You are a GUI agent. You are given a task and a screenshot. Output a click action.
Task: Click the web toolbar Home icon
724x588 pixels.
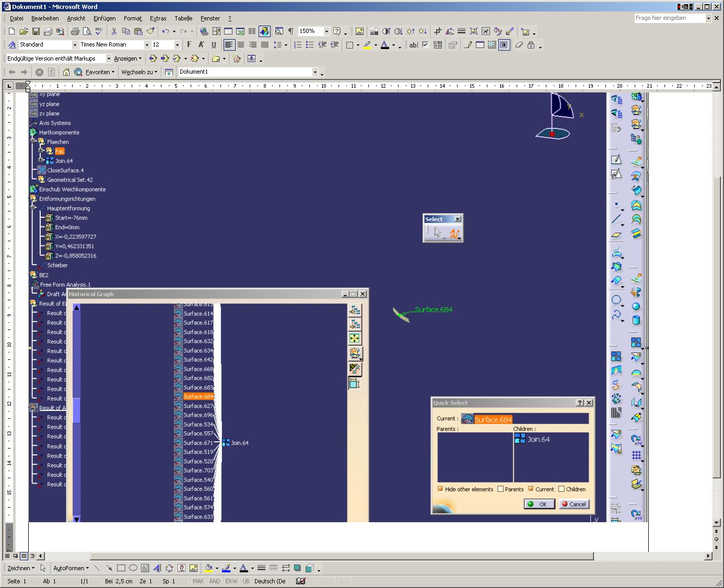pyautogui.click(x=66, y=72)
